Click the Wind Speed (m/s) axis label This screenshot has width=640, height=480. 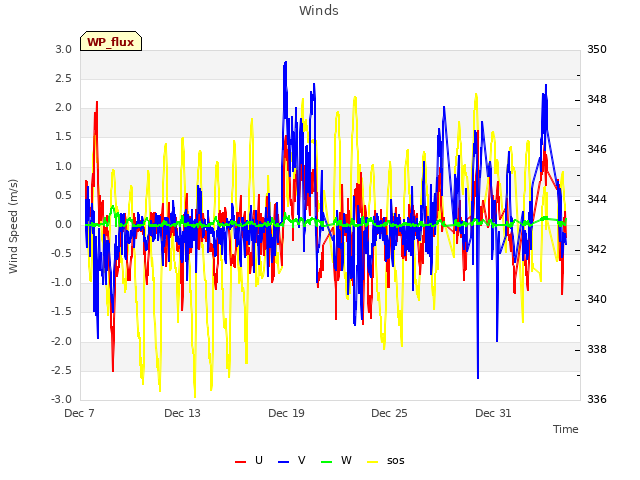(13, 226)
